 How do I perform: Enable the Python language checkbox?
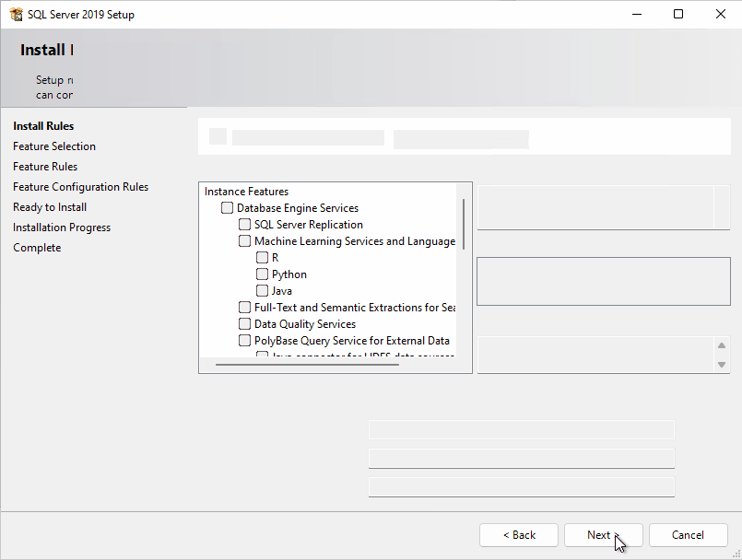tap(262, 274)
